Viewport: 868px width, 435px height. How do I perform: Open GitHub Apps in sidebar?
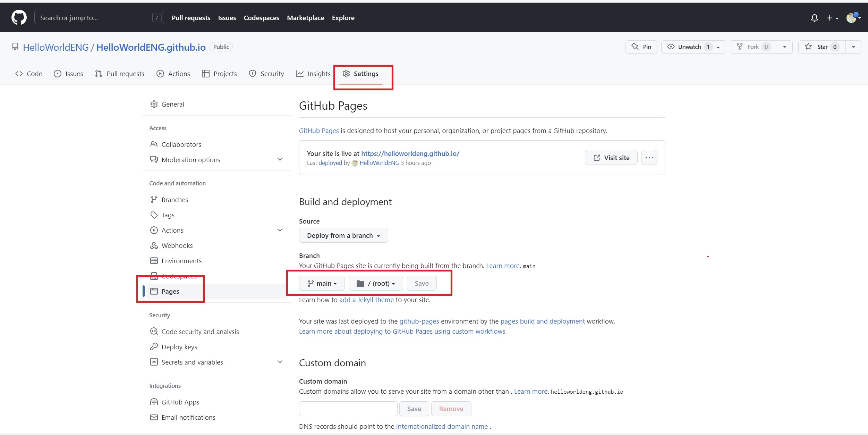[217, 402]
